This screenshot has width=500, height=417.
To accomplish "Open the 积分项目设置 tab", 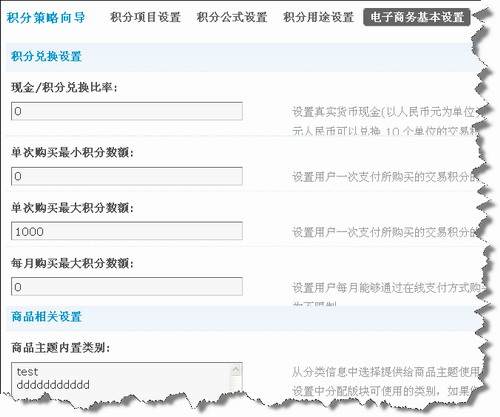I will (x=145, y=17).
